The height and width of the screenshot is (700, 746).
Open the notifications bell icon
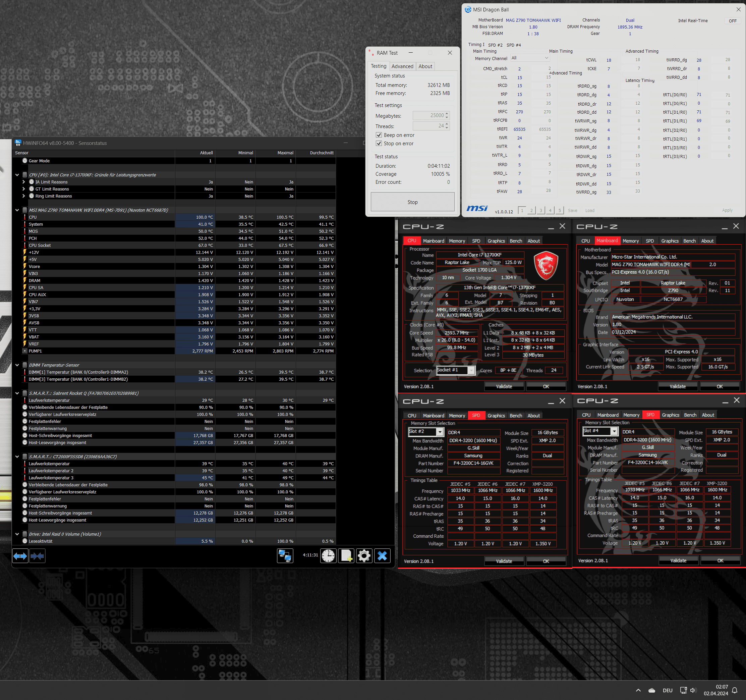pyautogui.click(x=734, y=690)
